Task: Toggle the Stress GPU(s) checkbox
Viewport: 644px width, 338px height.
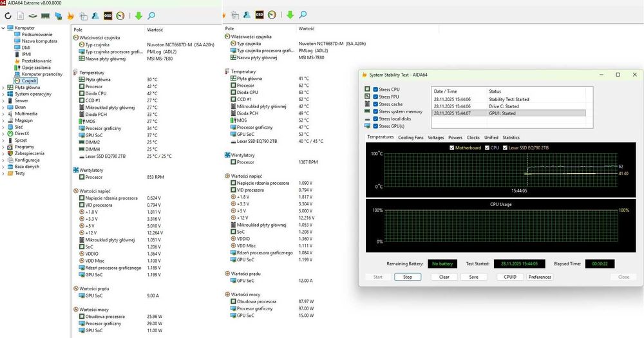Action: click(x=375, y=126)
